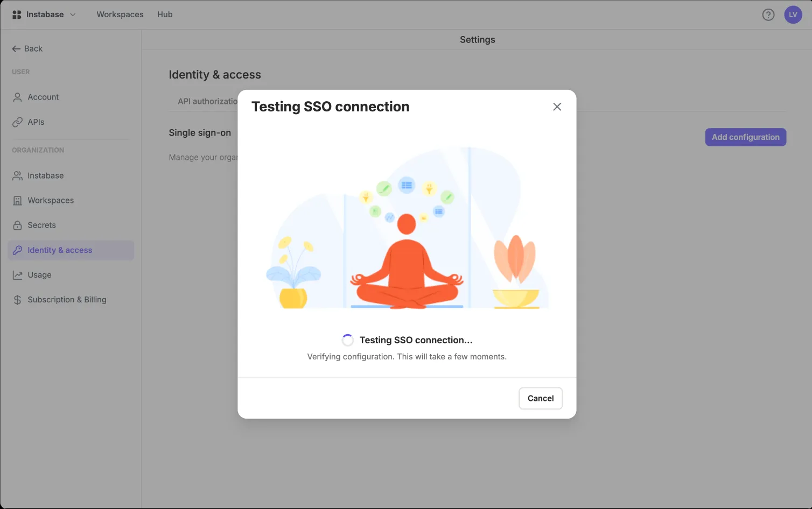This screenshot has width=812, height=509.
Task: Click the Identity & access key icon
Action: tap(17, 250)
